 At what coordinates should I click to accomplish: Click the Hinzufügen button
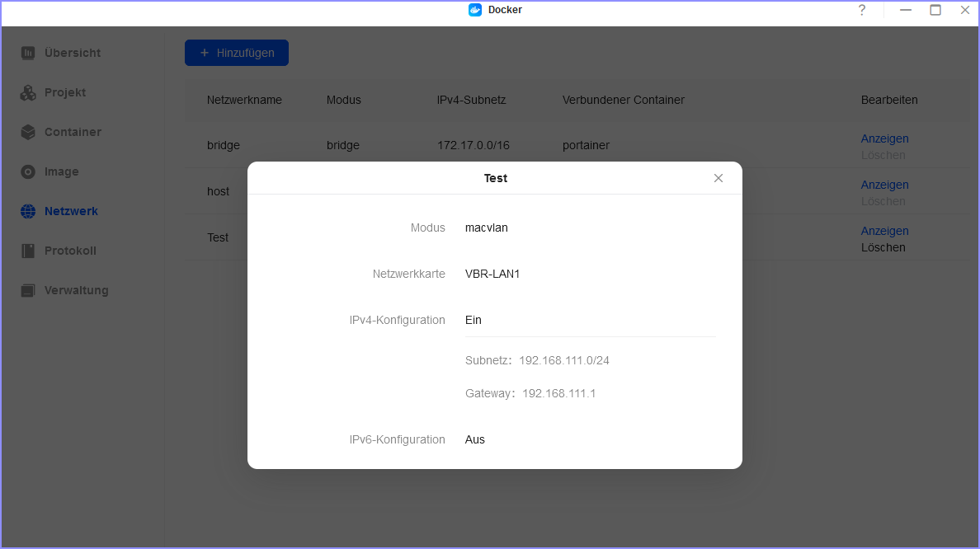[236, 53]
